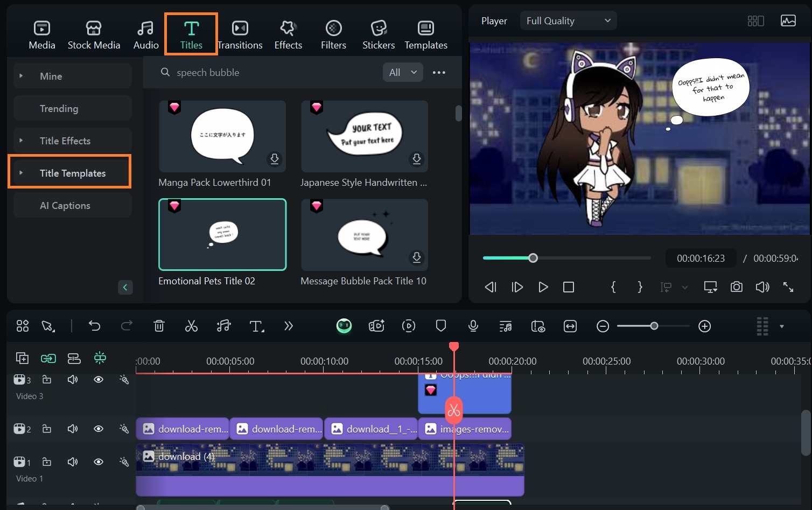Open the timeline layout grid tool
The height and width of the screenshot is (510, 812).
coord(23,326)
